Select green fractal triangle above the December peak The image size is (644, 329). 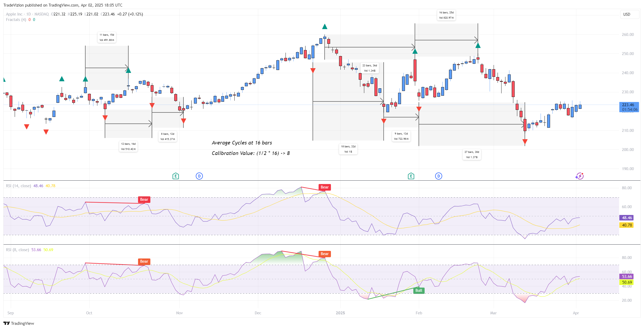coord(325,26)
